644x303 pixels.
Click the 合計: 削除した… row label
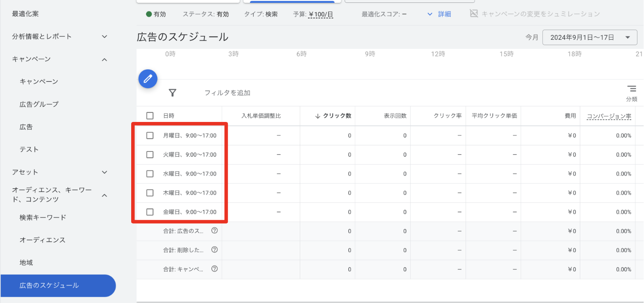(x=183, y=250)
